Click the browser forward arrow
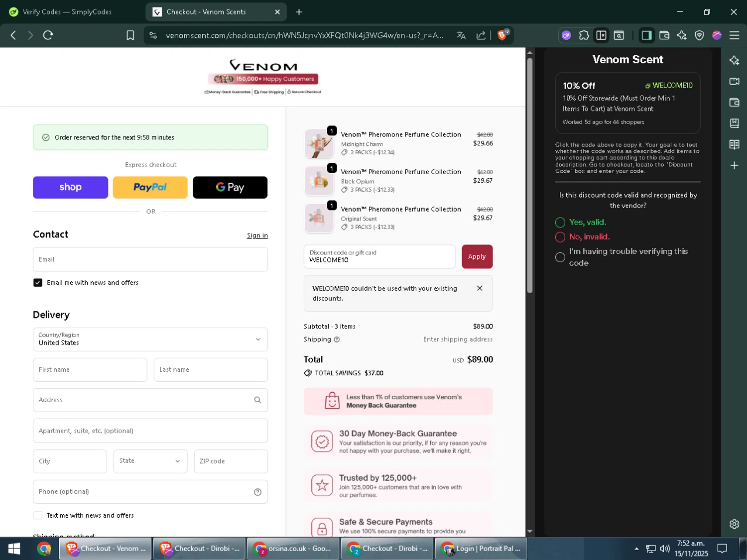The width and height of the screenshot is (747, 560). (30, 35)
